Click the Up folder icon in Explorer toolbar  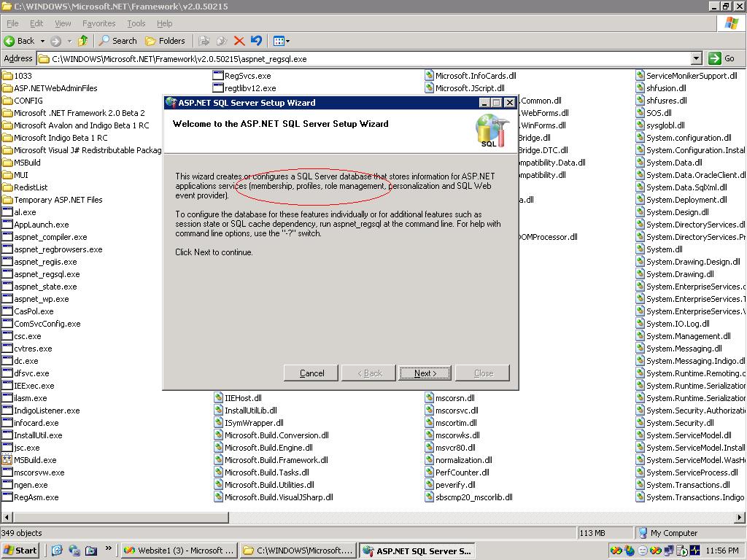83,41
